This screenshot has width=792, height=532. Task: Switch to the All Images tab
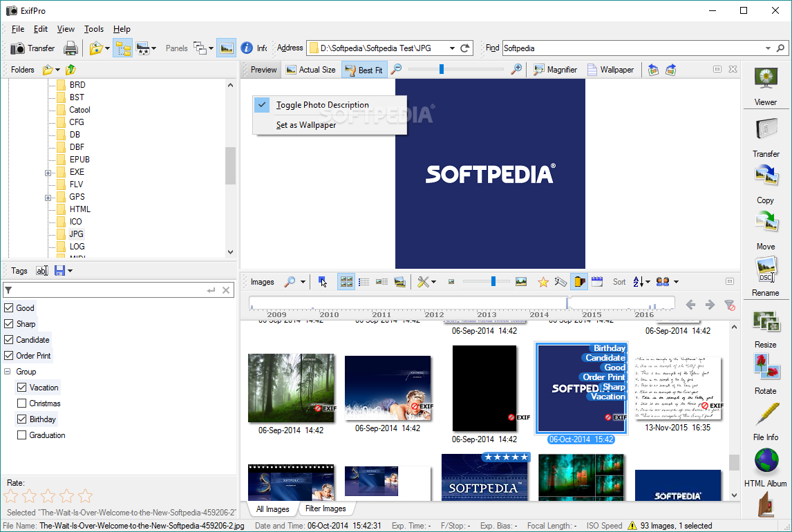pyautogui.click(x=273, y=509)
